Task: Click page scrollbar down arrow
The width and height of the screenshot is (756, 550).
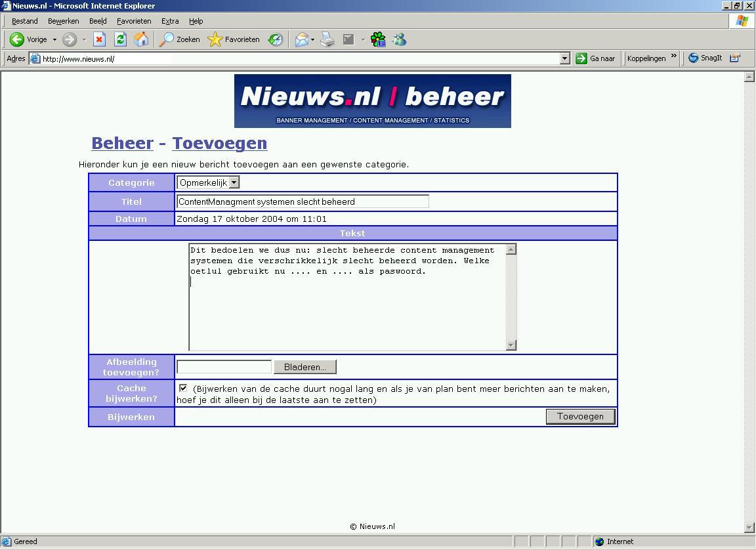Action: (x=749, y=527)
